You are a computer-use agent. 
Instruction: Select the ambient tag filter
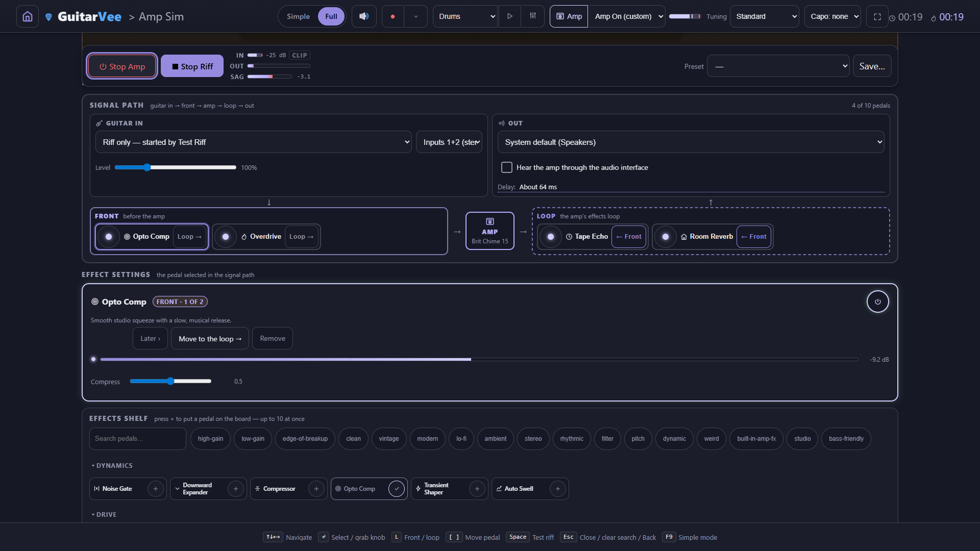pos(496,439)
